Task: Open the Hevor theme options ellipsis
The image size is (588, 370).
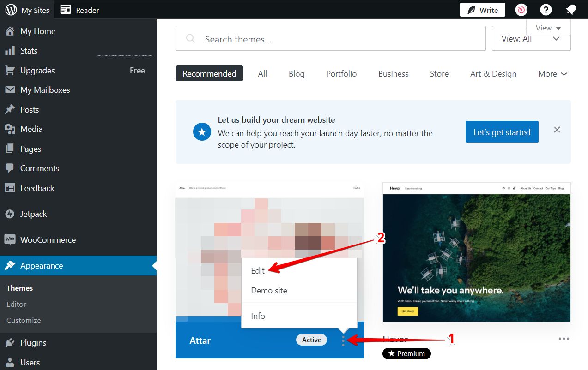Action: (x=564, y=339)
